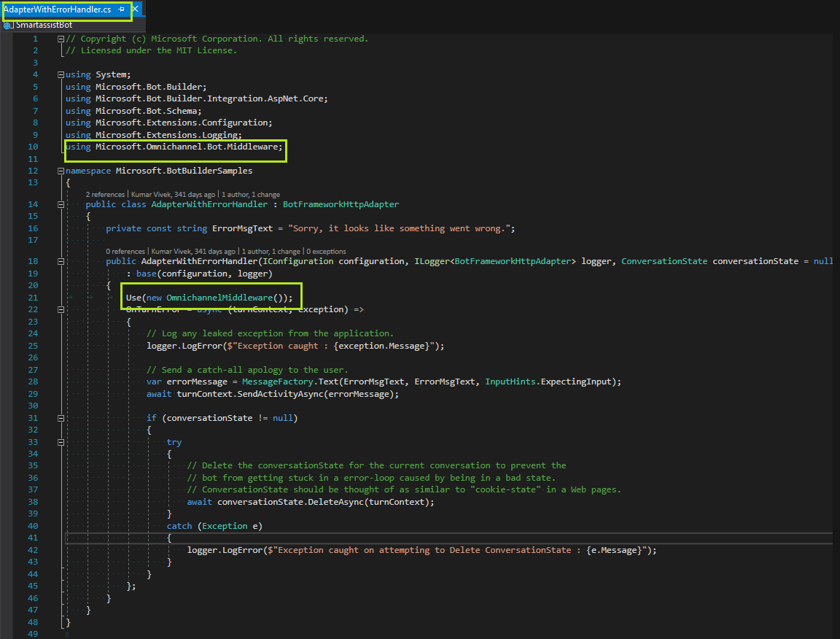Click 'OmnichannelMiddleware' on line 21
Image resolution: width=840 pixels, height=639 pixels.
[x=219, y=298]
